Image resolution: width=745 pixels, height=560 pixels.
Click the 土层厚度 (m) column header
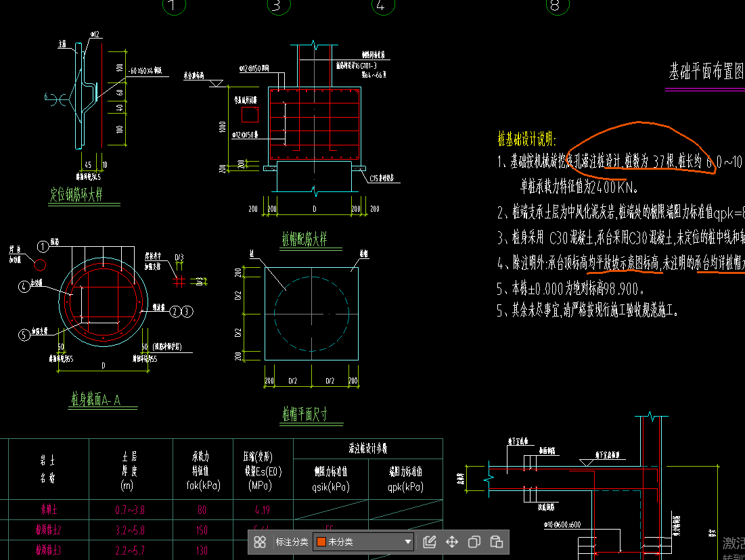[129, 471]
